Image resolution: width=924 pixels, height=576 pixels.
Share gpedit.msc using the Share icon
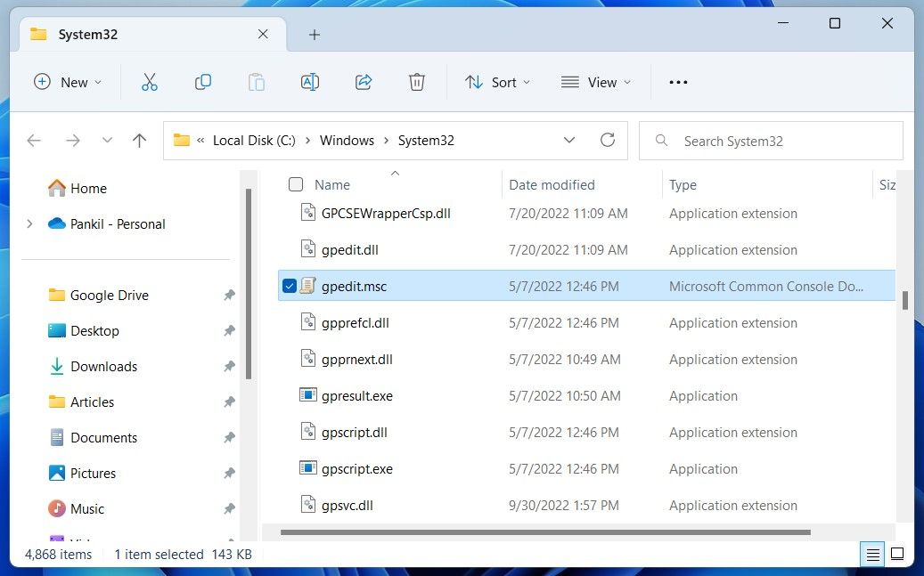point(363,82)
